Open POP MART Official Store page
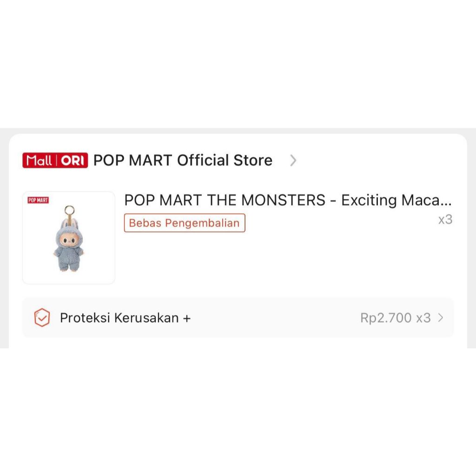Image resolution: width=476 pixels, height=476 pixels. pyautogui.click(x=183, y=160)
